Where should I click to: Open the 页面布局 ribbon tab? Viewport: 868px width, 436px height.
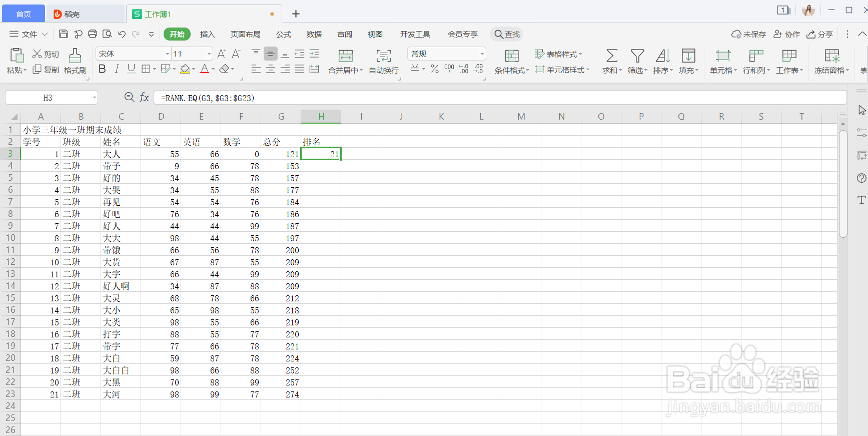(x=245, y=34)
